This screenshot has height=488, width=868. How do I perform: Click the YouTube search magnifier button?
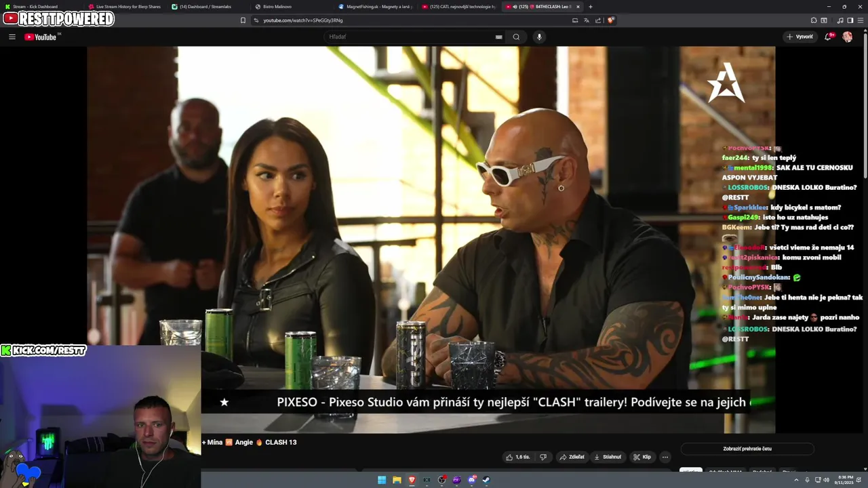coord(516,37)
